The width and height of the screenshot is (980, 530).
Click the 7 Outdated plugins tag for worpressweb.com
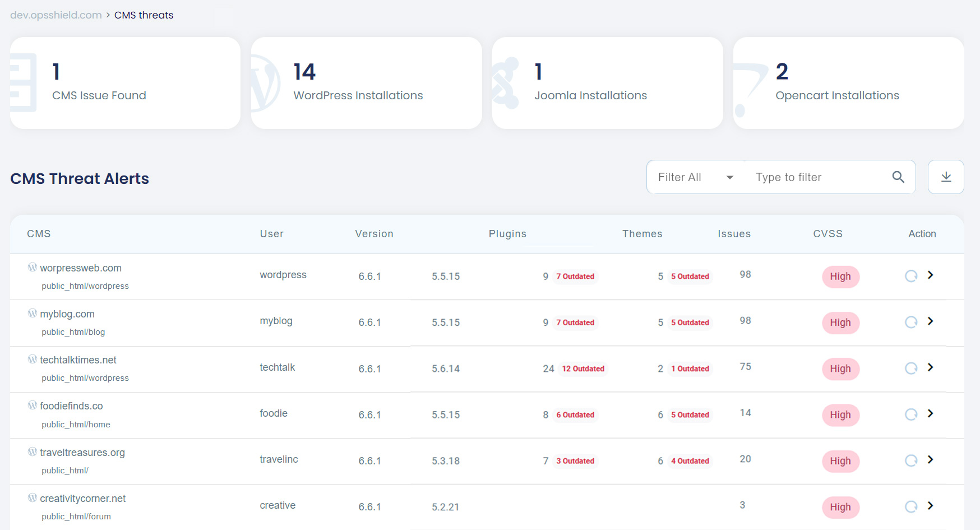pos(575,276)
